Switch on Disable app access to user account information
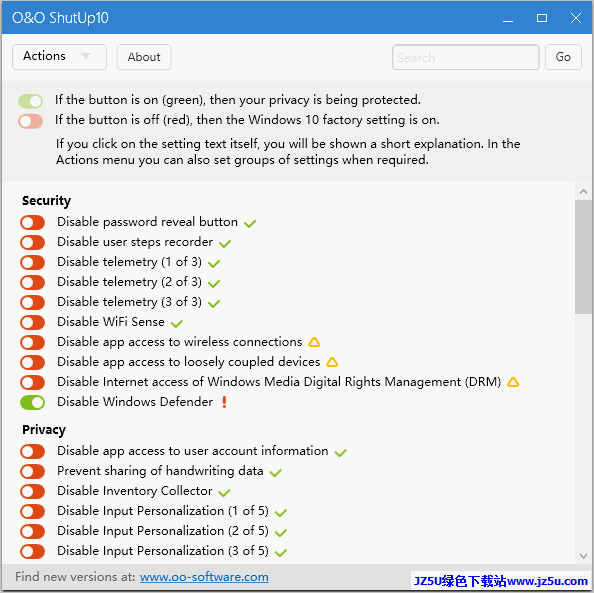This screenshot has height=593, width=594. 33,451
